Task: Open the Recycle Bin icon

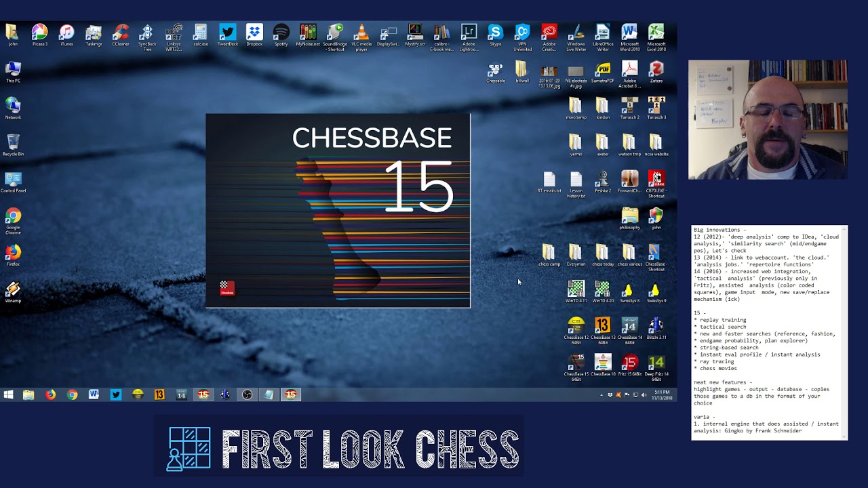Action: point(13,145)
